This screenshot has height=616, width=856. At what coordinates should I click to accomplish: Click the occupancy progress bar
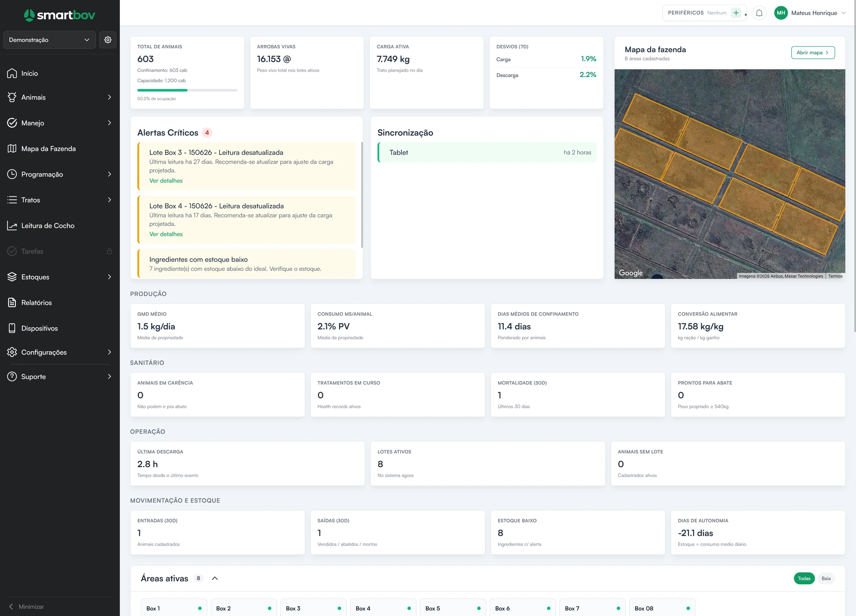[187, 90]
